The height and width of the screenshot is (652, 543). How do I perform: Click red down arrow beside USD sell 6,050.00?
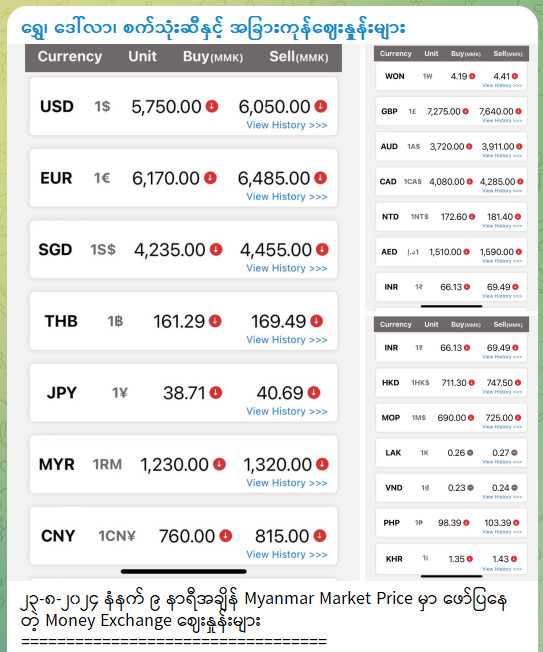321,106
